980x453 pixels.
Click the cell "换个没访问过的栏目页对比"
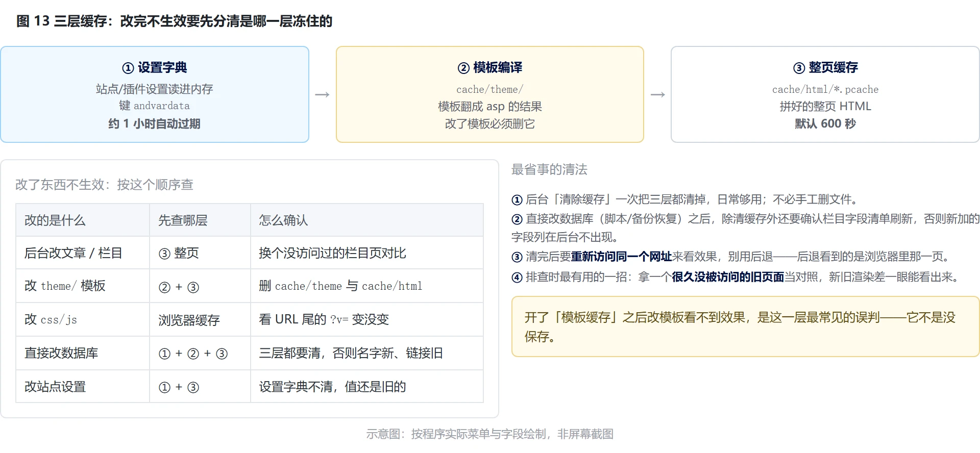point(367,253)
